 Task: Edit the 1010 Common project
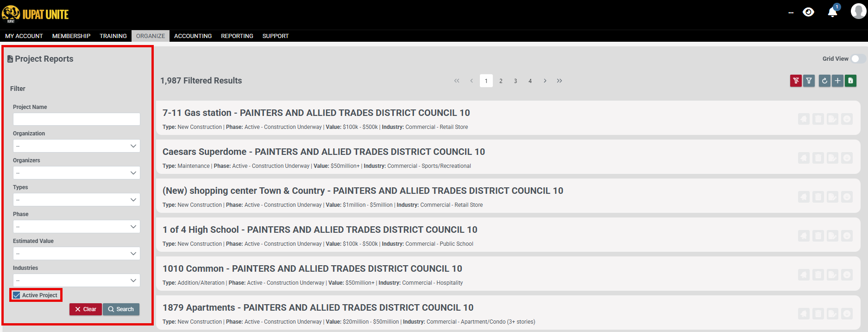(832, 275)
